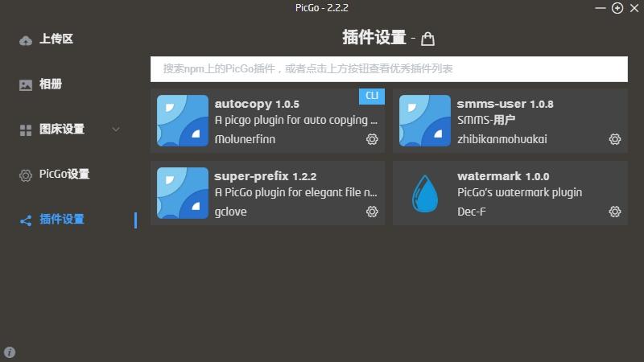Open settings gear for autocopy plugin
This screenshot has width=644, height=362.
pyautogui.click(x=372, y=139)
